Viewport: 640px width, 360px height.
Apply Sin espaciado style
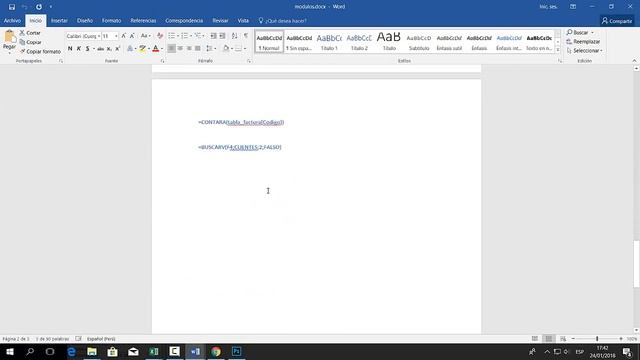click(299, 41)
